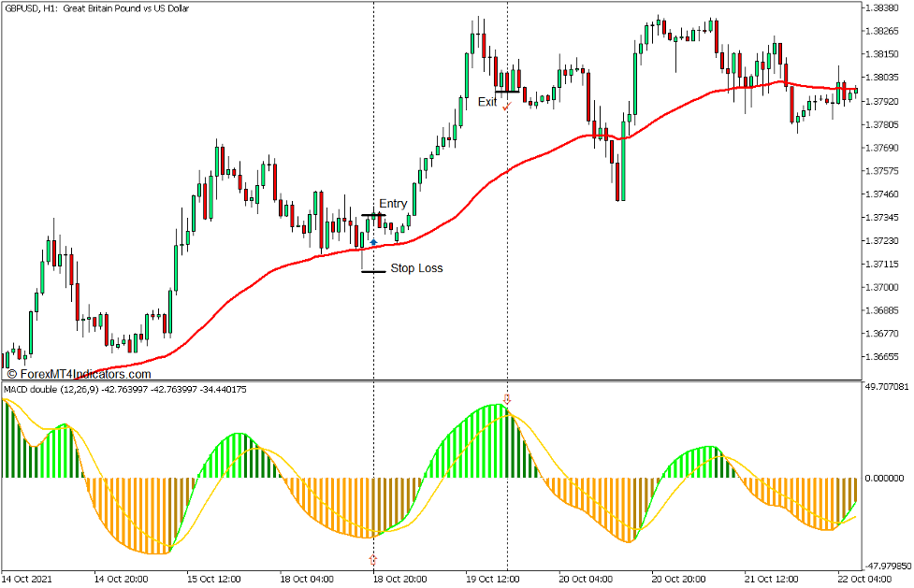The width and height of the screenshot is (914, 588).
Task: Select the Stop Loss level line
Action: (x=373, y=271)
